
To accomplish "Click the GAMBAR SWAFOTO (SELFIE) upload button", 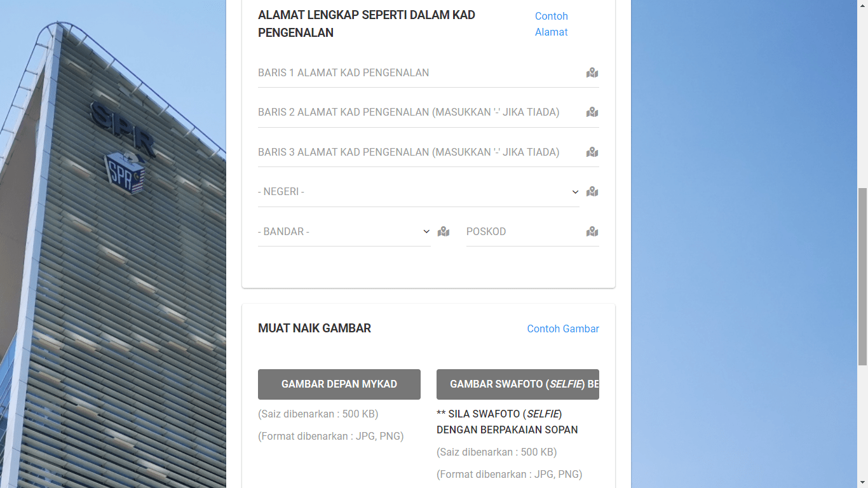I will [x=518, y=384].
